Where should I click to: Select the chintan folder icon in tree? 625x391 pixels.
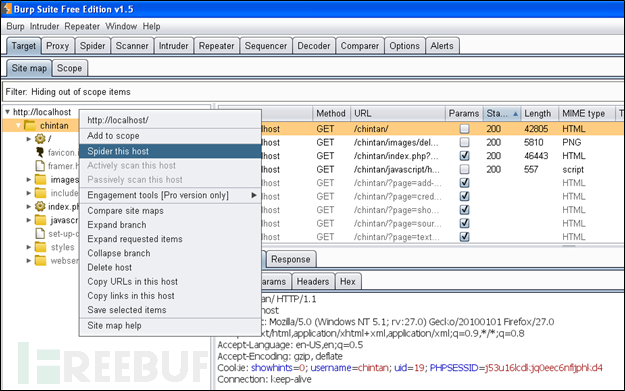point(30,126)
